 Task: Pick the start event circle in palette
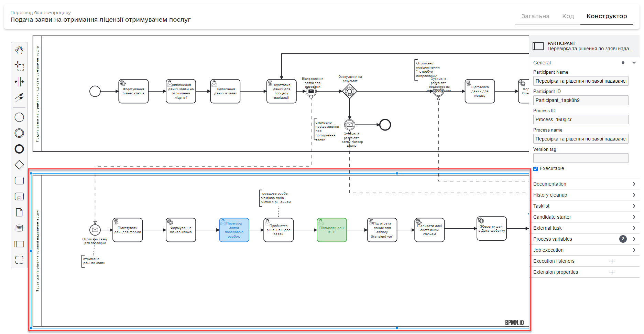tap(19, 117)
